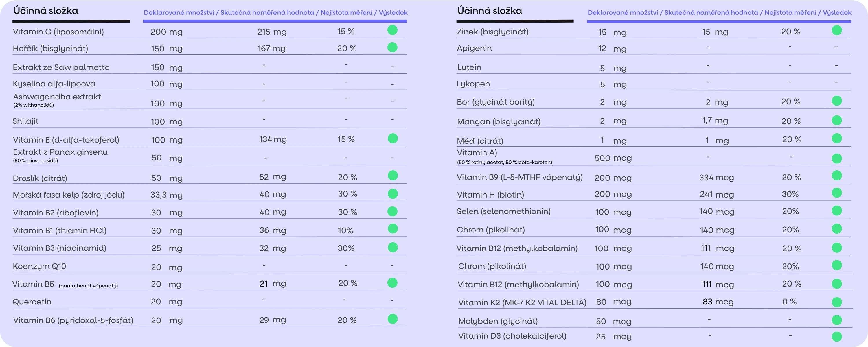Select the Koenzym Q10 row label
The image size is (868, 347).
point(39,266)
